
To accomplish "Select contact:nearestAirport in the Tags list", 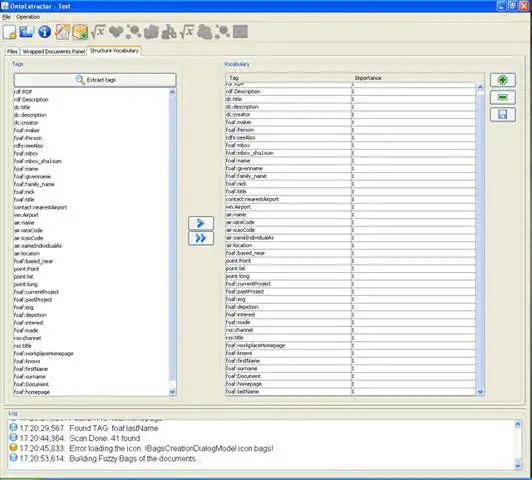I will (91, 207).
